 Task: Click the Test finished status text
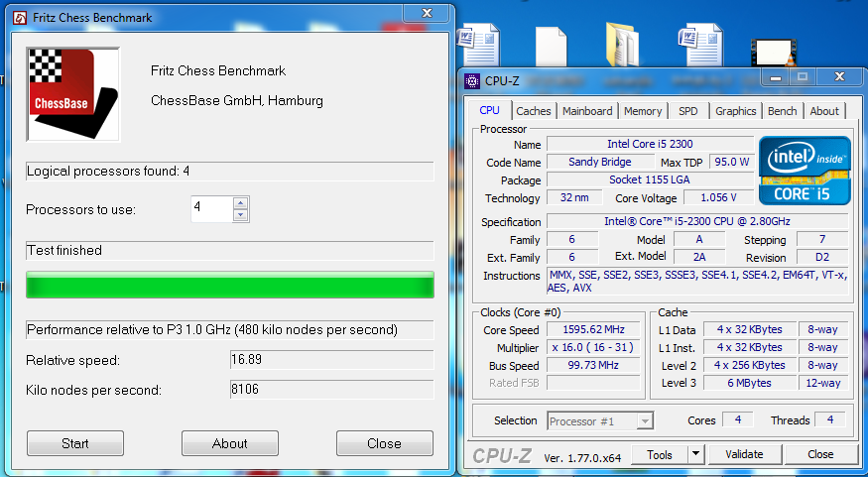click(x=64, y=250)
